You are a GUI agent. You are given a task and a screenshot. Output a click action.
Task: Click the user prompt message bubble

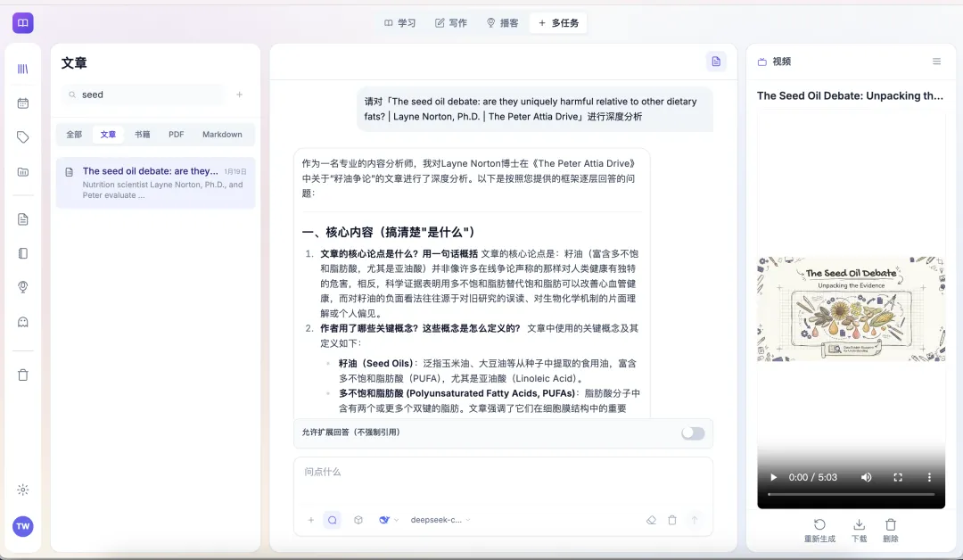(534, 110)
